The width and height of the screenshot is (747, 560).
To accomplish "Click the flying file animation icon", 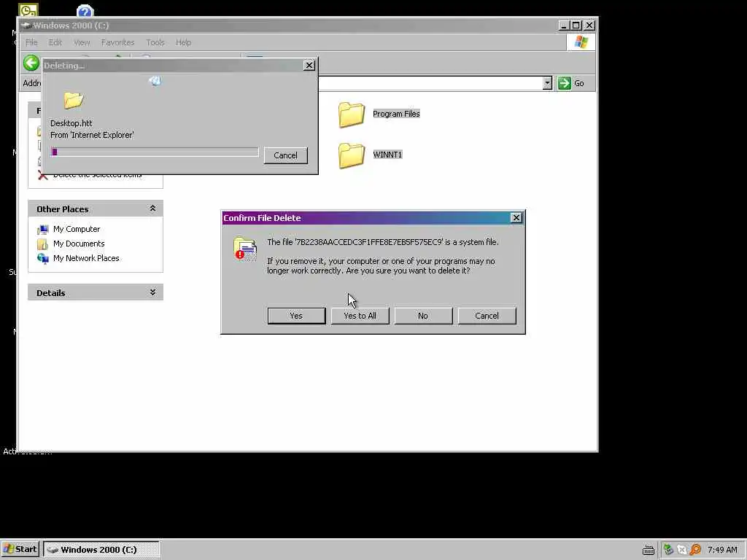I will click(155, 80).
